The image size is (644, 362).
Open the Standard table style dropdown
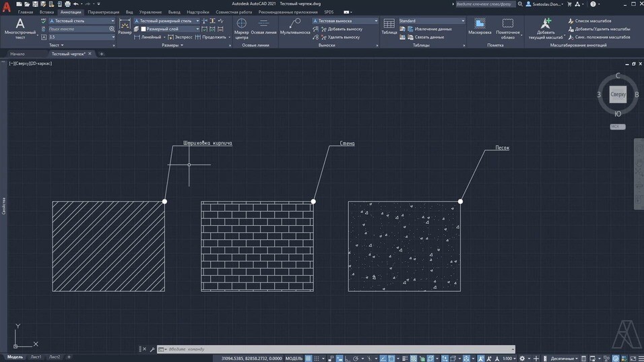coord(432,20)
